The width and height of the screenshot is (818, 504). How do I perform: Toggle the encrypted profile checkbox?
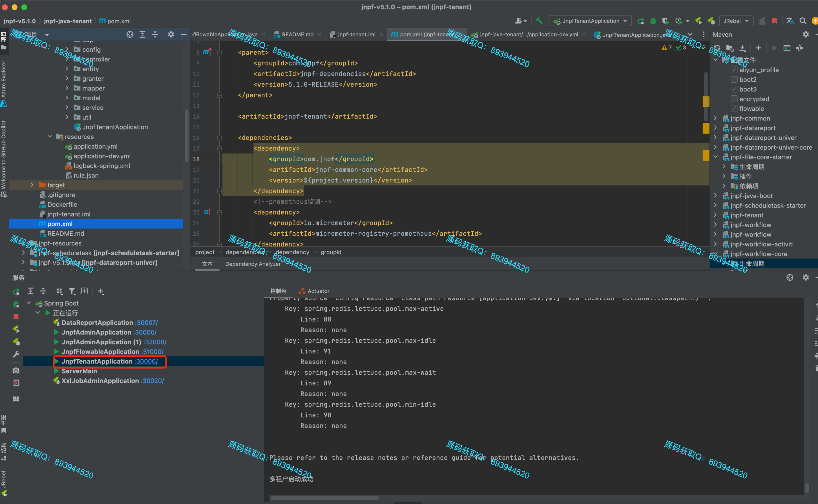734,99
